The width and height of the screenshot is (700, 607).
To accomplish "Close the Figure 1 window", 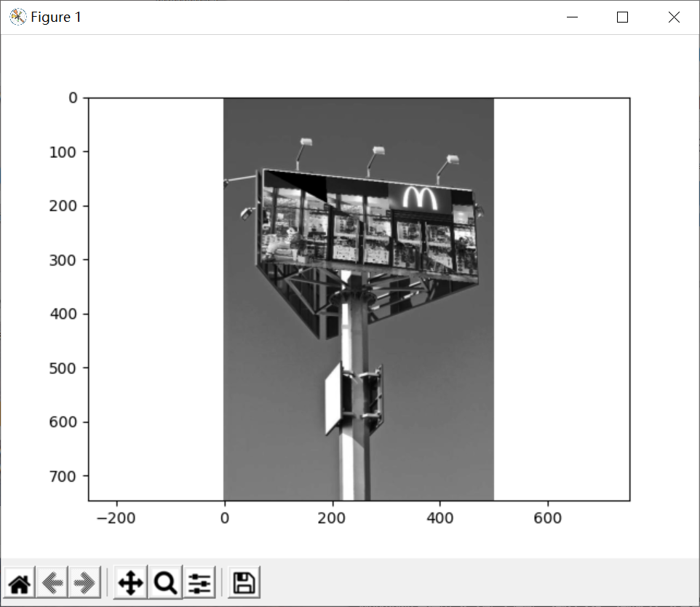I will [674, 17].
